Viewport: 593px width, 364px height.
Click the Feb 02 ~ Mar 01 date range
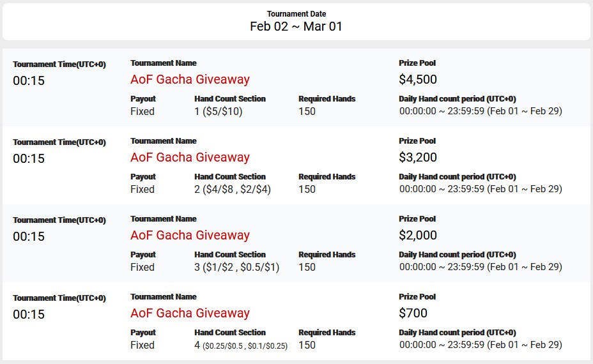[x=296, y=27]
